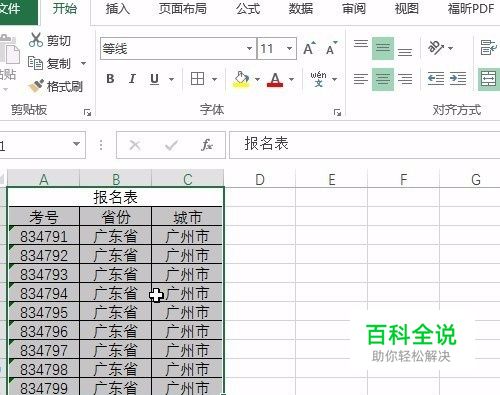Image resolution: width=500 pixels, height=395 pixels.
Task: Toggle Middle Align vertical alignment
Action: [383, 49]
